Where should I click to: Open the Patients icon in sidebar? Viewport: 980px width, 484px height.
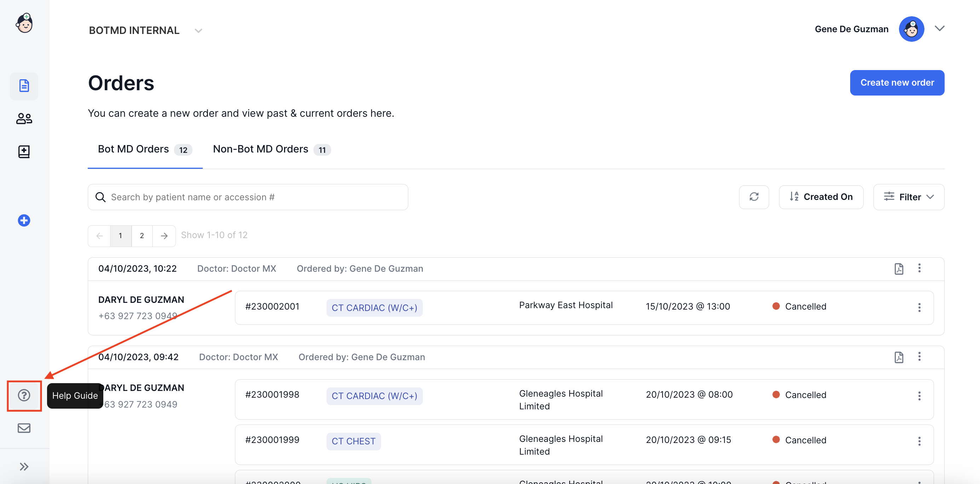click(24, 119)
